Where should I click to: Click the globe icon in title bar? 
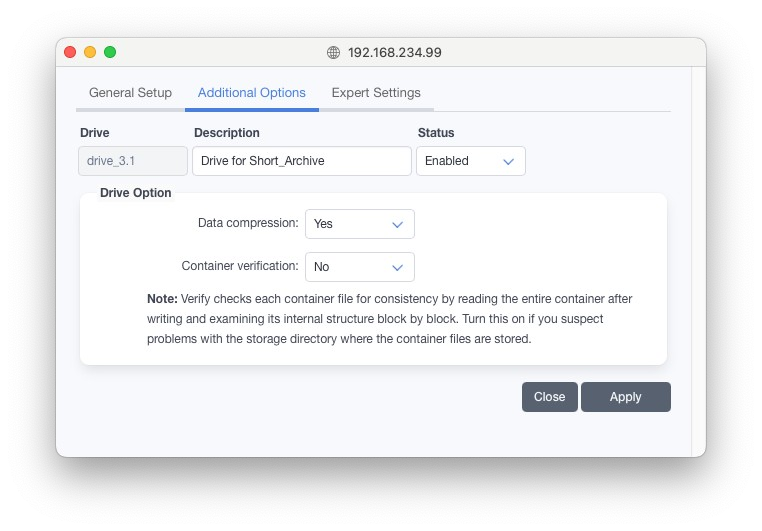point(334,53)
